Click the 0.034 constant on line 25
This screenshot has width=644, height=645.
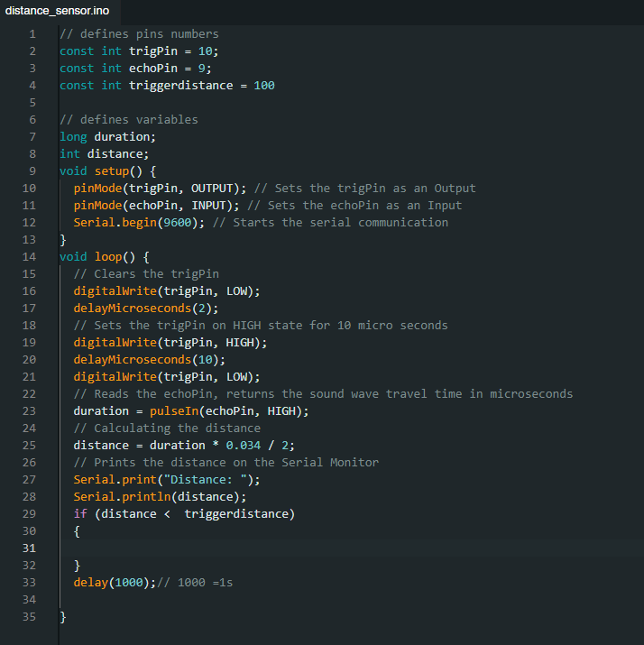(244, 446)
